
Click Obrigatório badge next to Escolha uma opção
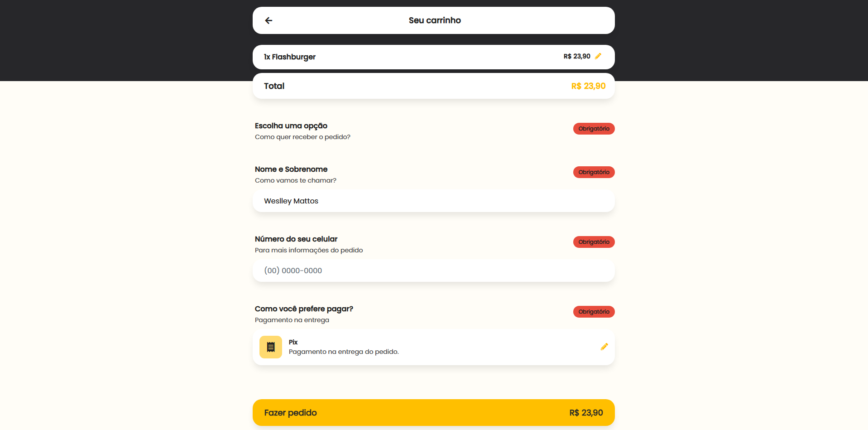click(594, 129)
